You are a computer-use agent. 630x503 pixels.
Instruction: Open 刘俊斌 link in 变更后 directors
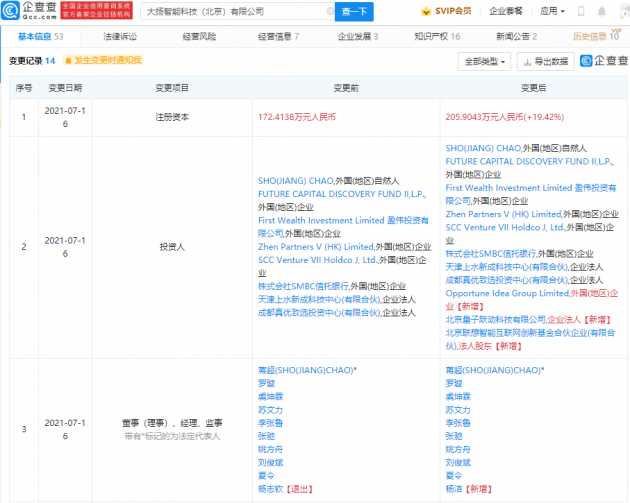click(x=458, y=463)
